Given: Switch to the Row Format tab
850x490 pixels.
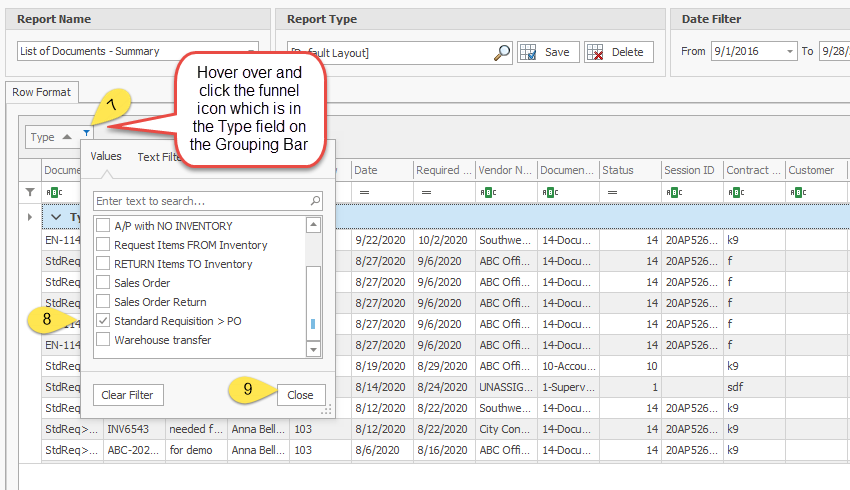Looking at the screenshot, I should tap(41, 92).
